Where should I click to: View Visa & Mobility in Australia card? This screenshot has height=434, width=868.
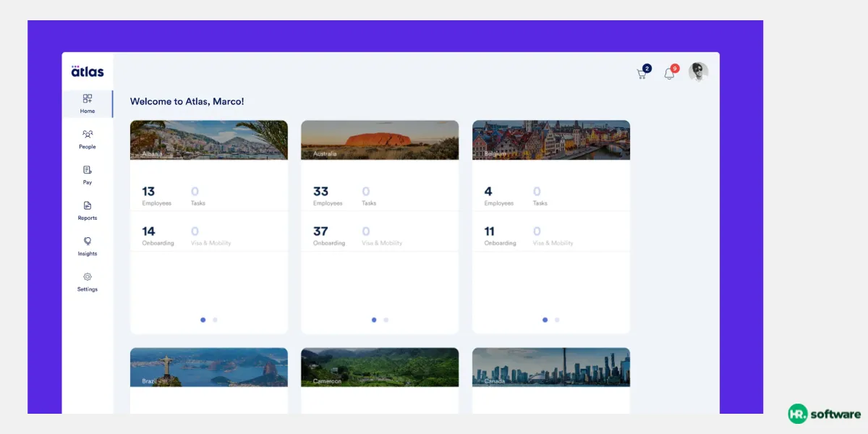pyautogui.click(x=382, y=236)
